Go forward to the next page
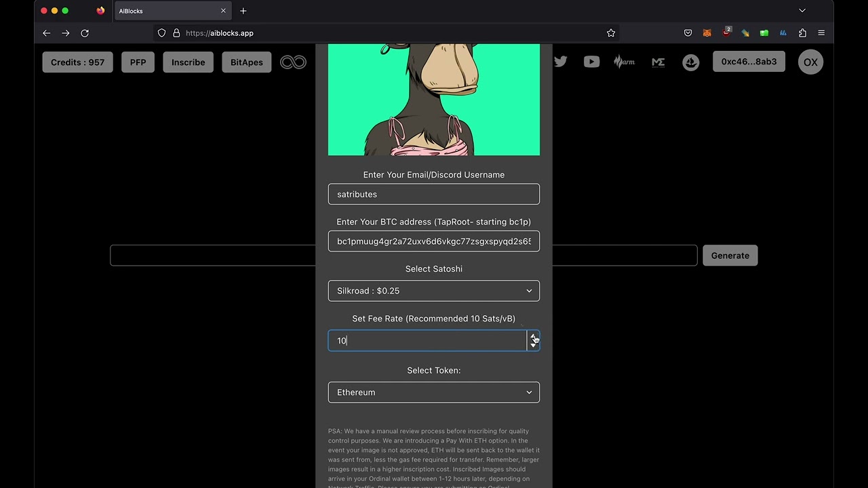Image resolution: width=868 pixels, height=488 pixels. click(65, 33)
